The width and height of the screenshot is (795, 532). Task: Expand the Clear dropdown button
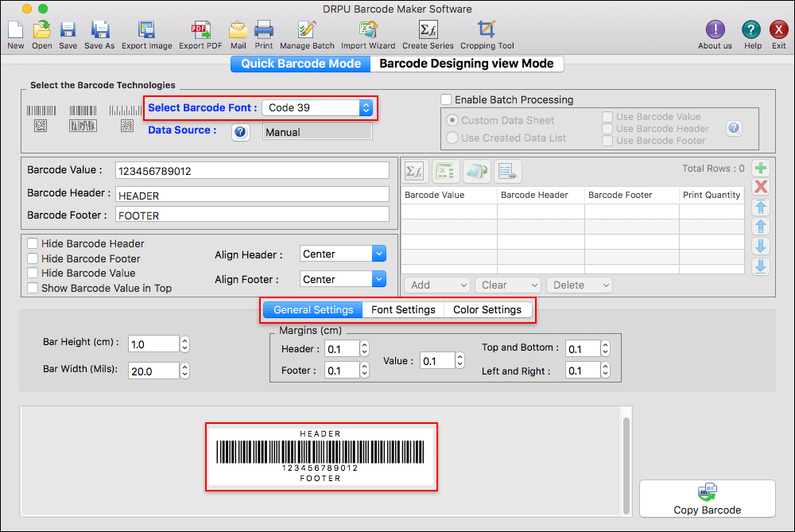pos(508,285)
